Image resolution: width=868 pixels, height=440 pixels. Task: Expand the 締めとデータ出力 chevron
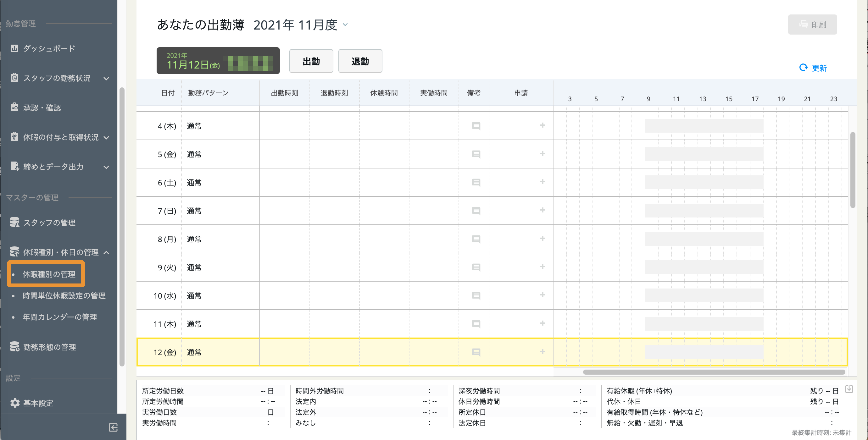click(x=106, y=167)
